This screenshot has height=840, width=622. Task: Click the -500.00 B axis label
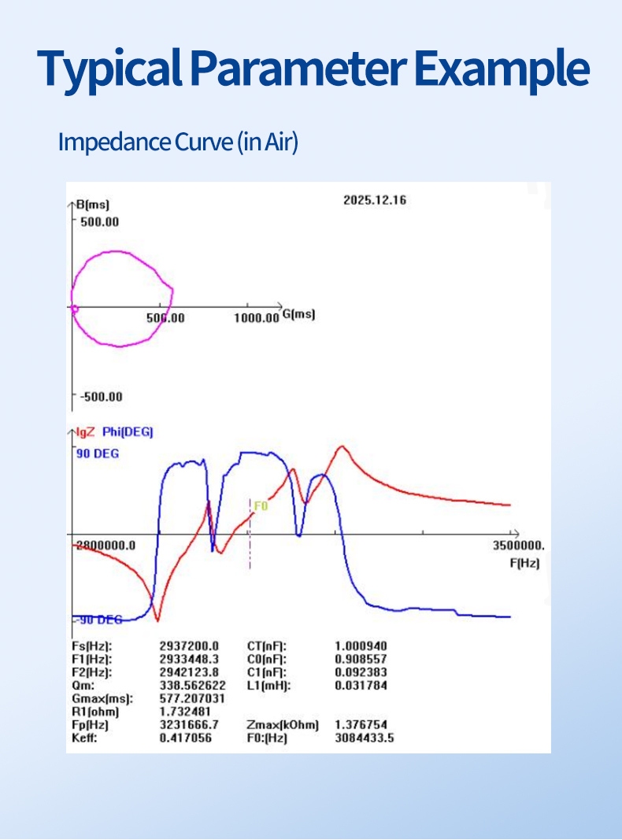(102, 397)
